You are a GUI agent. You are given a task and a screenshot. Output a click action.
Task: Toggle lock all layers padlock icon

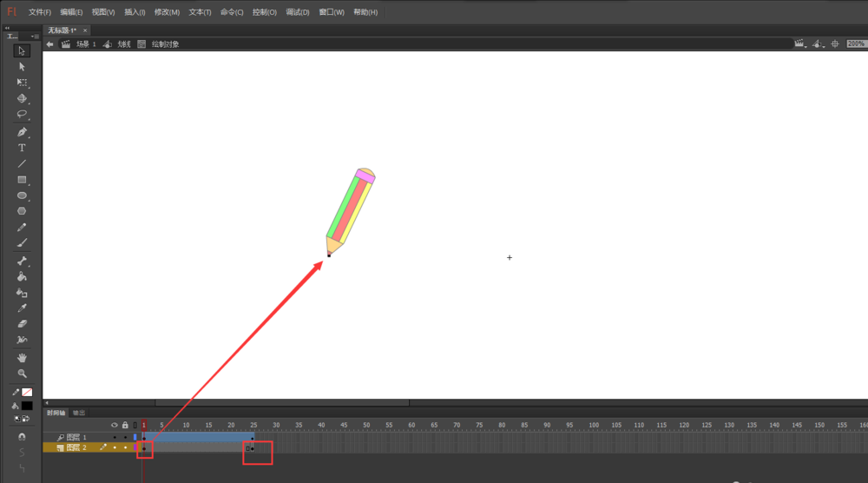pyautogui.click(x=125, y=426)
